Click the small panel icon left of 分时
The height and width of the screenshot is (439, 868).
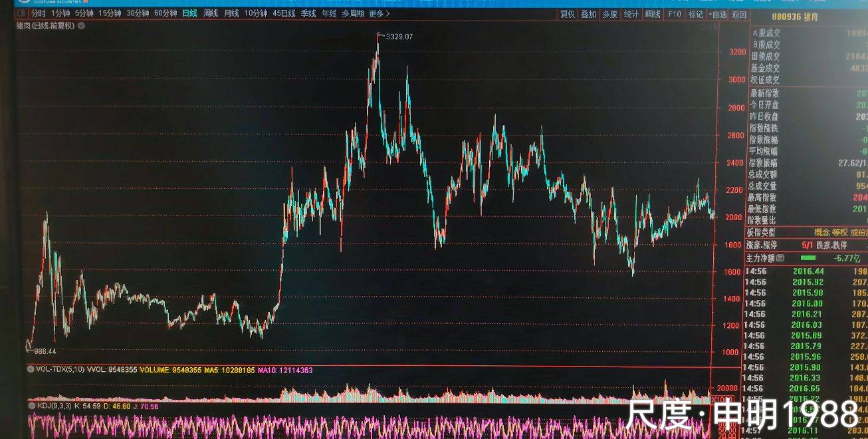click(21, 13)
